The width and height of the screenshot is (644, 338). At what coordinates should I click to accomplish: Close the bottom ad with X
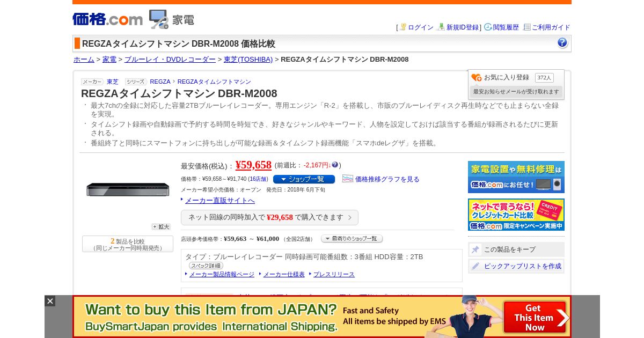50,301
